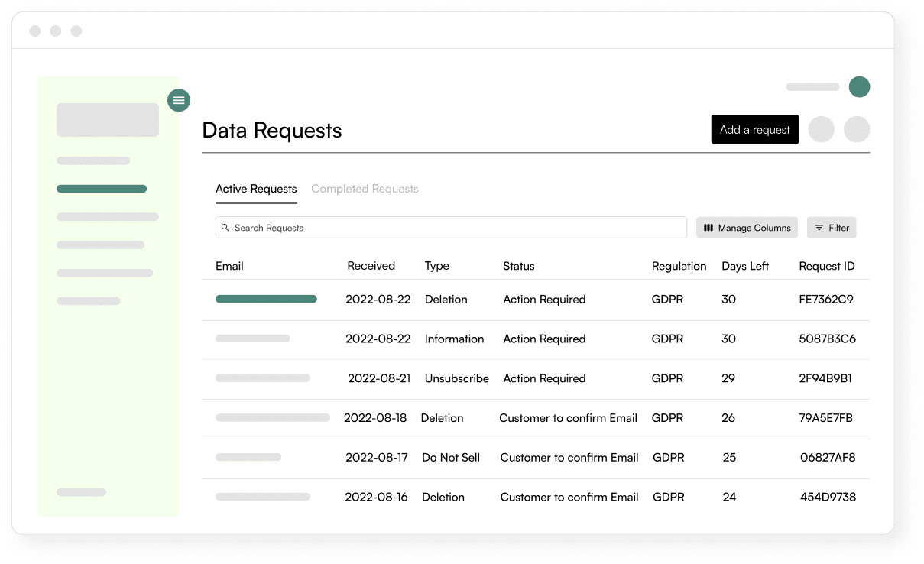
Task: Click inside the Search Requests field
Action: (451, 228)
